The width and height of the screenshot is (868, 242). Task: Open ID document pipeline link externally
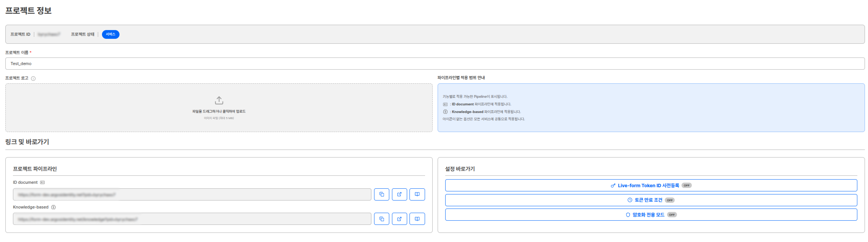399,194
